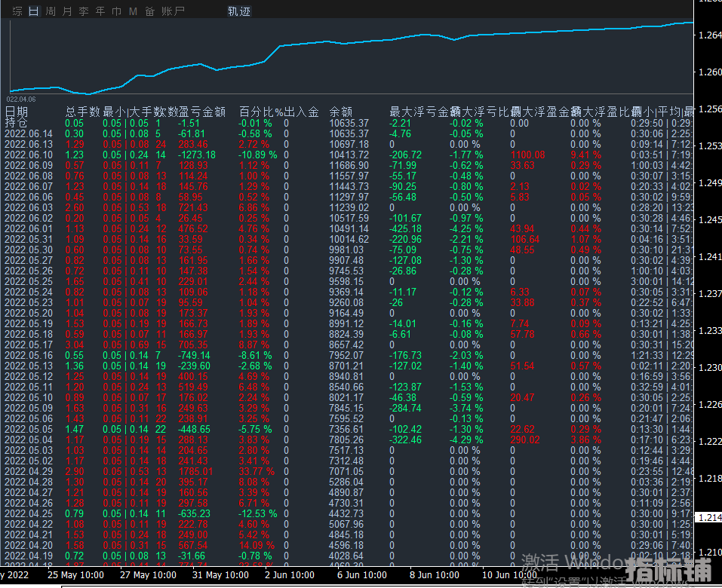Select the 2022.05.25 date row
Image resolution: width=722 pixels, height=588 pixels.
tap(29, 282)
